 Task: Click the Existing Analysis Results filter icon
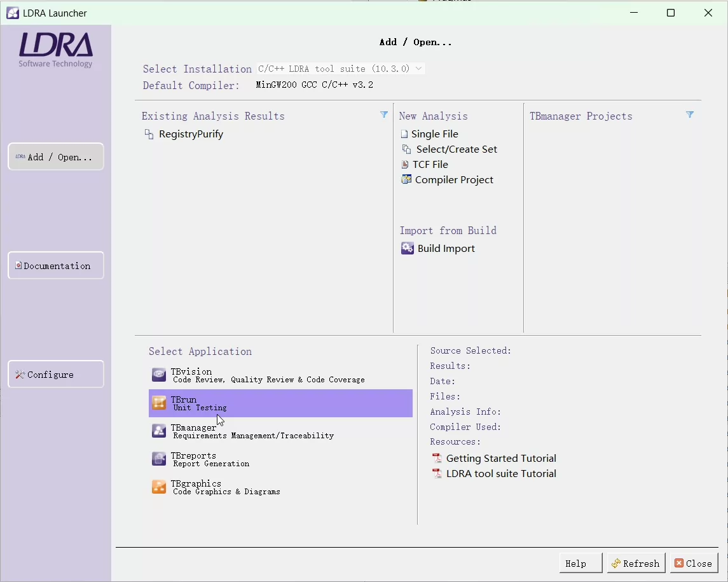pos(384,114)
